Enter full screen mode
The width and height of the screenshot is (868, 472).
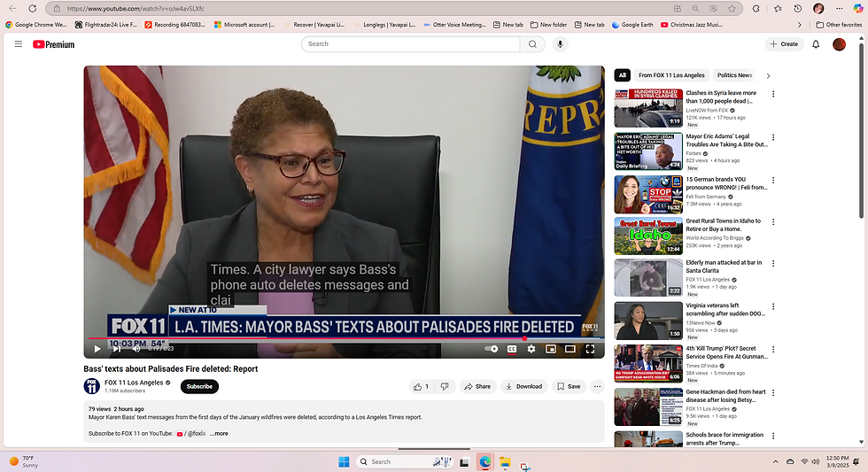[590, 349]
